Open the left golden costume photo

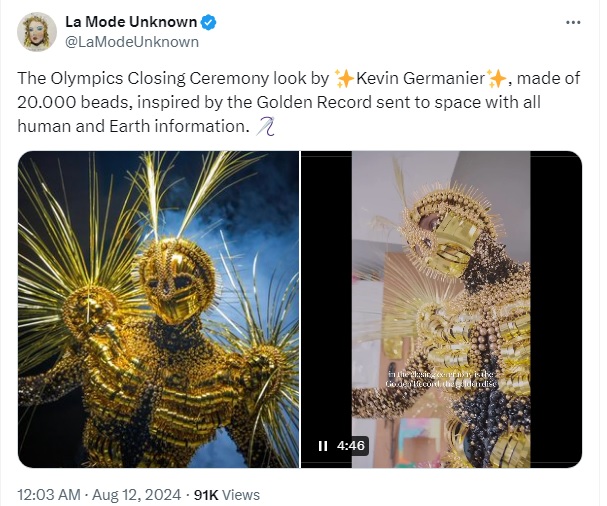[158, 309]
